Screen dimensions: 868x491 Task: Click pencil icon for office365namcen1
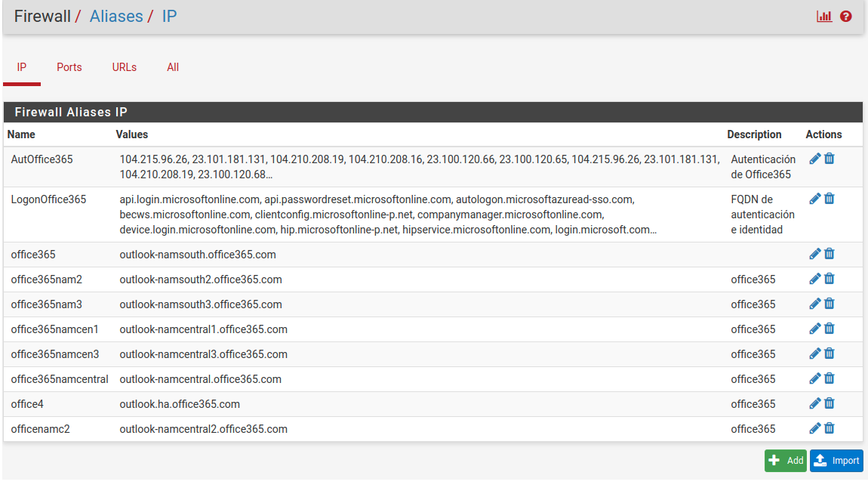814,329
